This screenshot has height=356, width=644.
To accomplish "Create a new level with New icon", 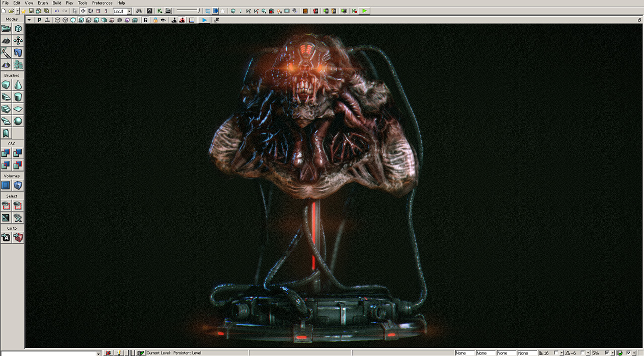I will pos(4,11).
